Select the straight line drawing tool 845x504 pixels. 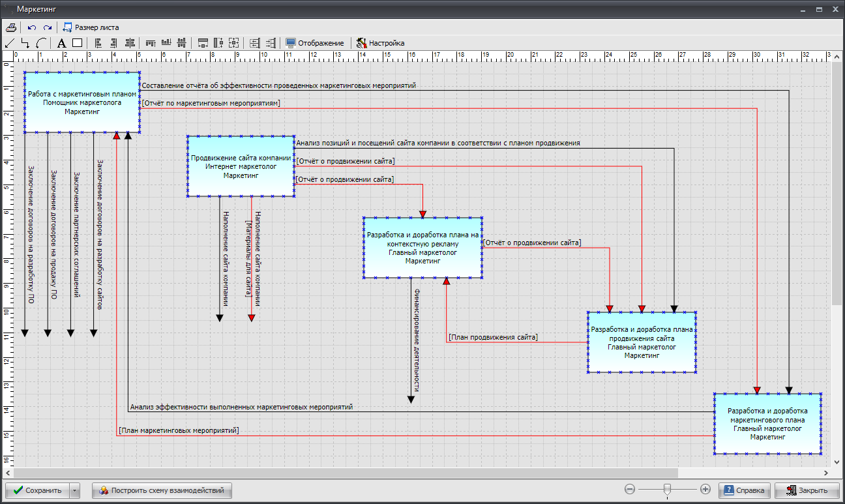pyautogui.click(x=10, y=43)
